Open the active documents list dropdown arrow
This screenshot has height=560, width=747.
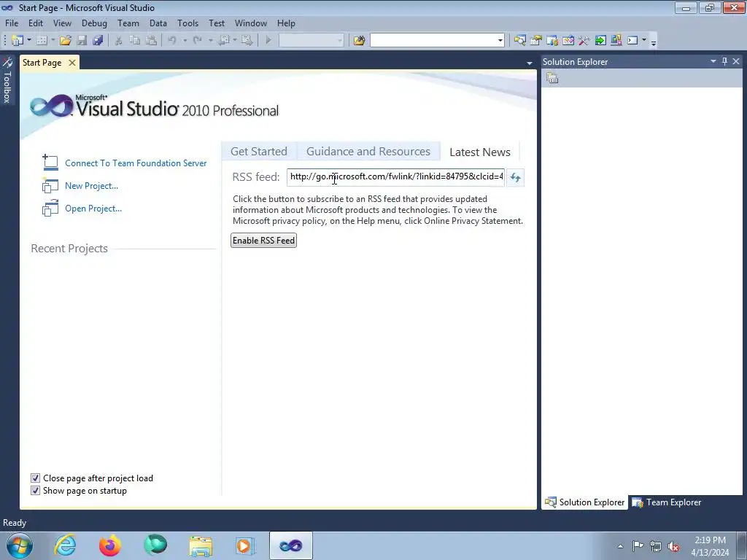pyautogui.click(x=530, y=63)
